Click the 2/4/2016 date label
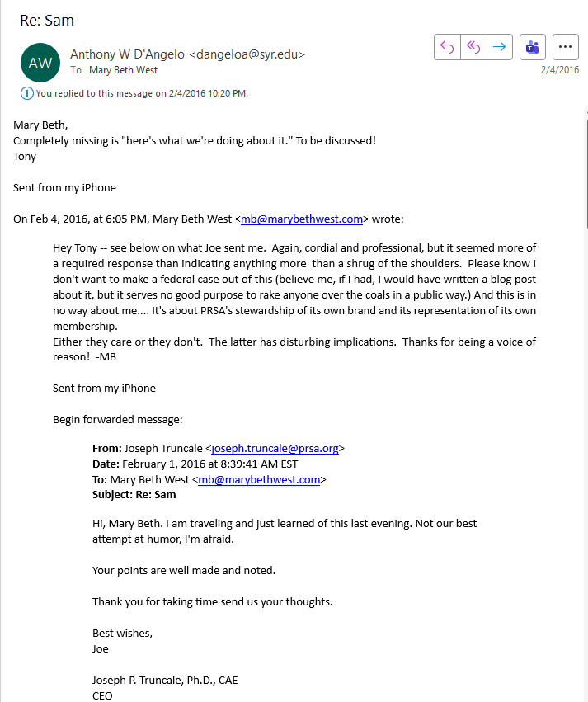Screen dimensions: 588x702 (559, 70)
